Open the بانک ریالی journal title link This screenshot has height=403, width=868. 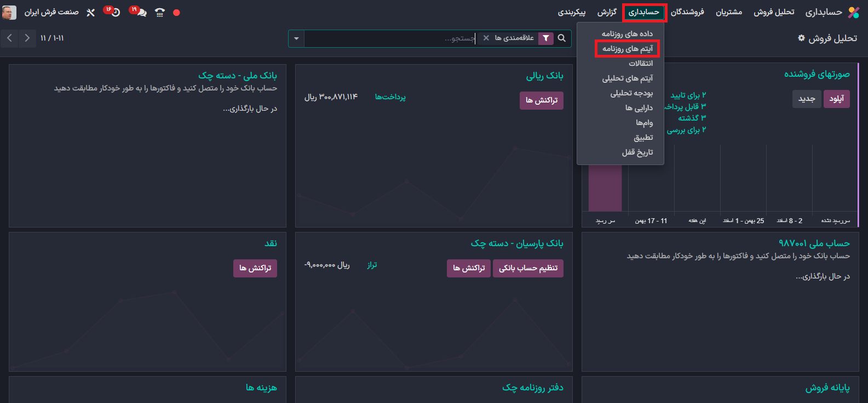[x=544, y=76]
